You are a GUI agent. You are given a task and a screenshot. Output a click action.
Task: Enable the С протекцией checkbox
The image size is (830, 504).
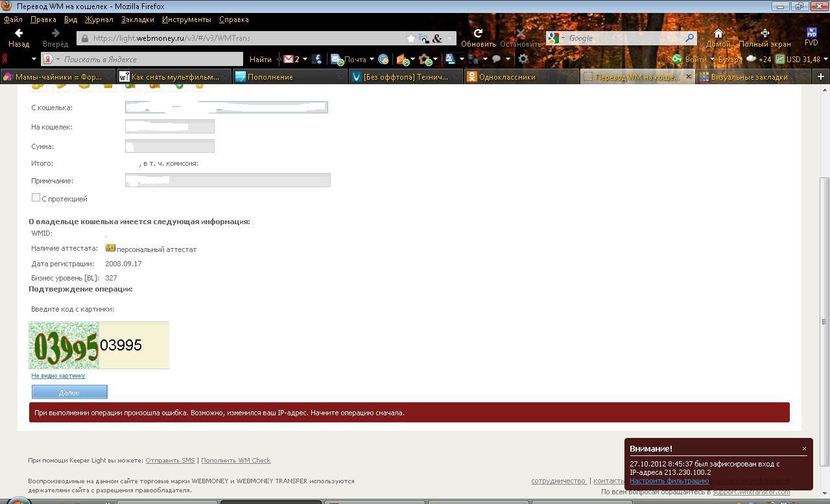(36, 198)
